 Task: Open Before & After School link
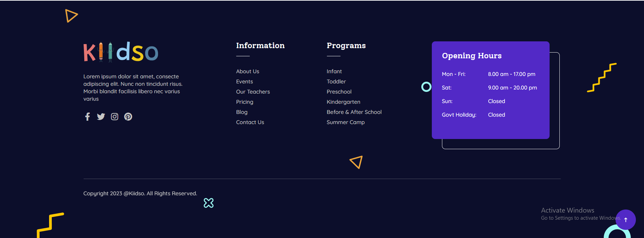click(x=354, y=112)
